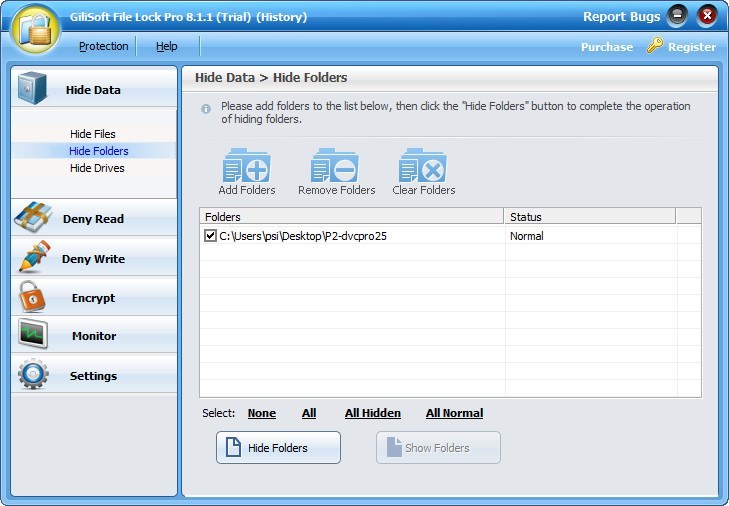Select All Hidden link
729x506 pixels.
tap(372, 413)
